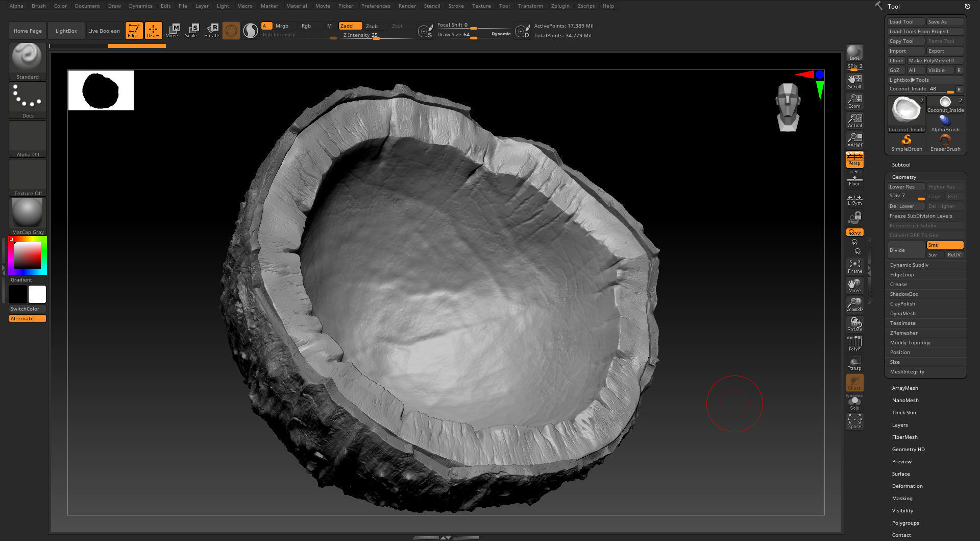980x541 pixels.
Task: Open LightBox
Action: (66, 31)
